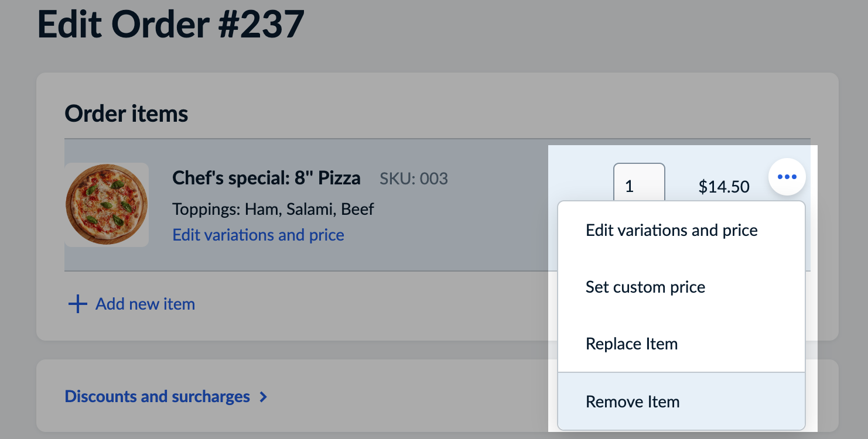
Task: Select the Toppings: Ham, Salami, Beef text
Action: pyautogui.click(x=273, y=209)
